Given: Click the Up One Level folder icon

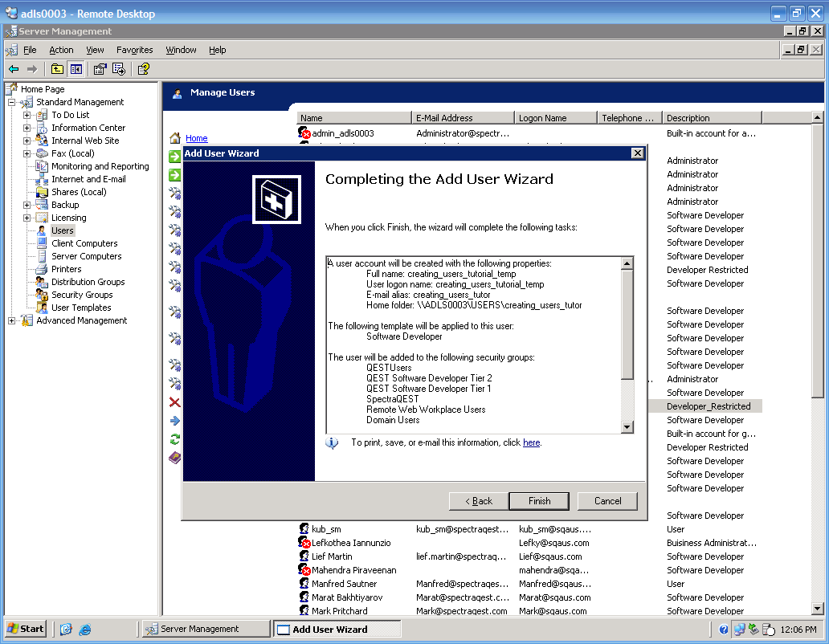Looking at the screenshot, I should pyautogui.click(x=57, y=69).
